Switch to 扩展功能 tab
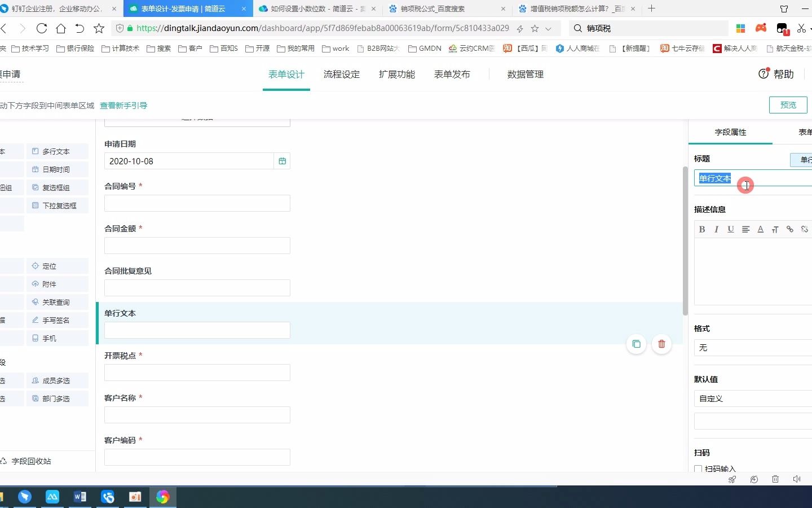 coord(397,74)
